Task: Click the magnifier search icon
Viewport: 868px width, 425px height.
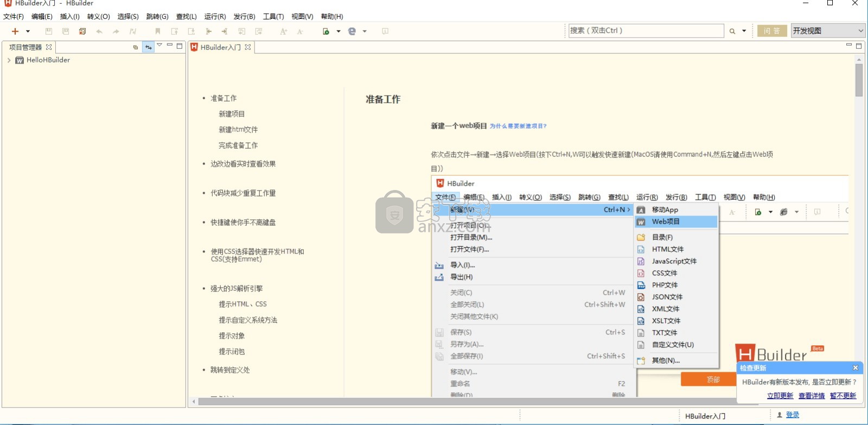Action: tap(732, 31)
